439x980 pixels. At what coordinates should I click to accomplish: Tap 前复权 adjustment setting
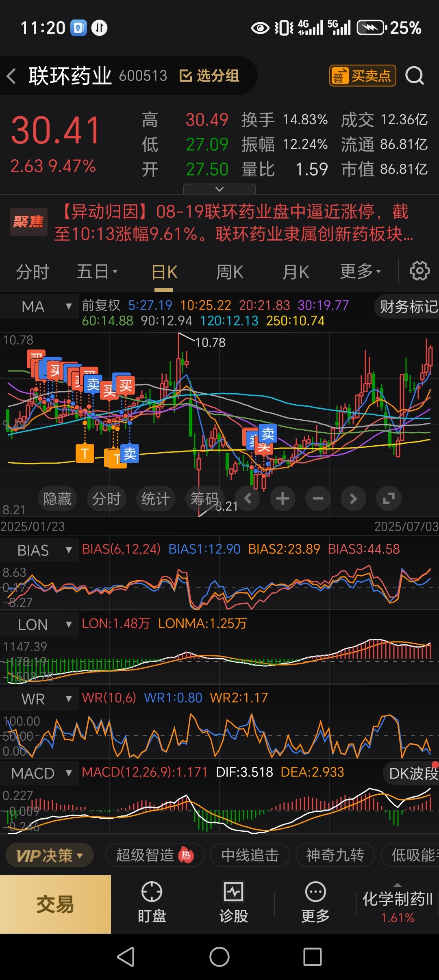point(101,305)
